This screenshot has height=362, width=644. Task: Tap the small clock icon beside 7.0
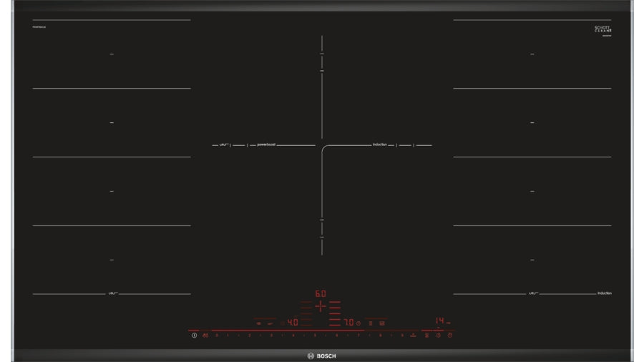click(358, 323)
